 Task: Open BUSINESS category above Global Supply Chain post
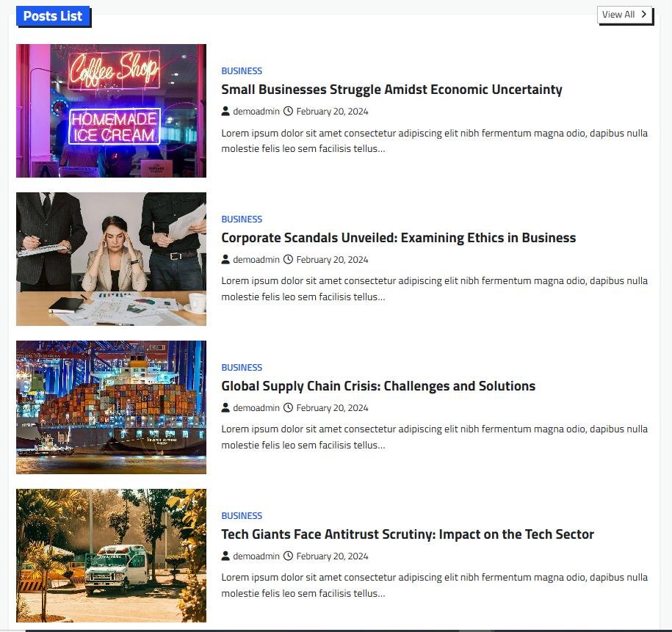(242, 367)
